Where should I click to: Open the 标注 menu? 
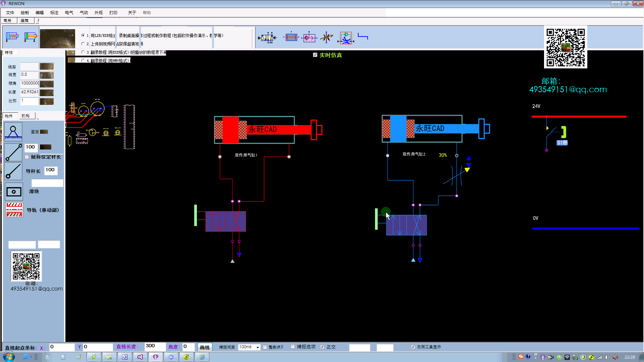(x=54, y=12)
